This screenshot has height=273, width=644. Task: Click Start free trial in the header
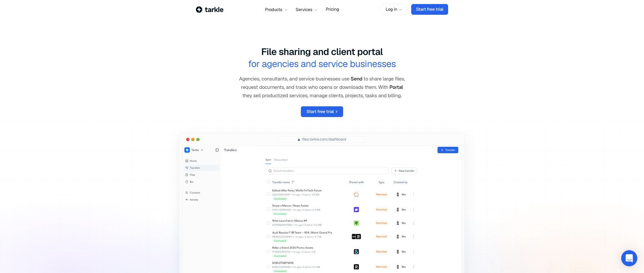coord(430,9)
